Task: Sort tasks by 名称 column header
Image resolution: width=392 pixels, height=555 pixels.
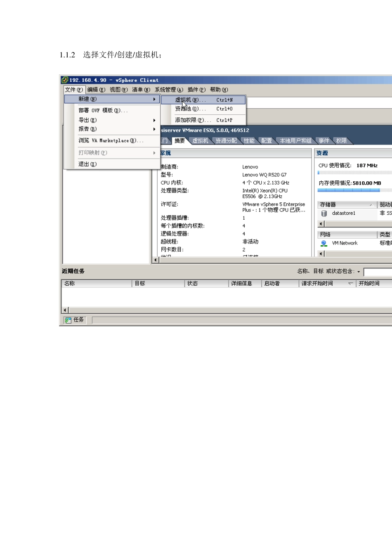Action: [97, 284]
